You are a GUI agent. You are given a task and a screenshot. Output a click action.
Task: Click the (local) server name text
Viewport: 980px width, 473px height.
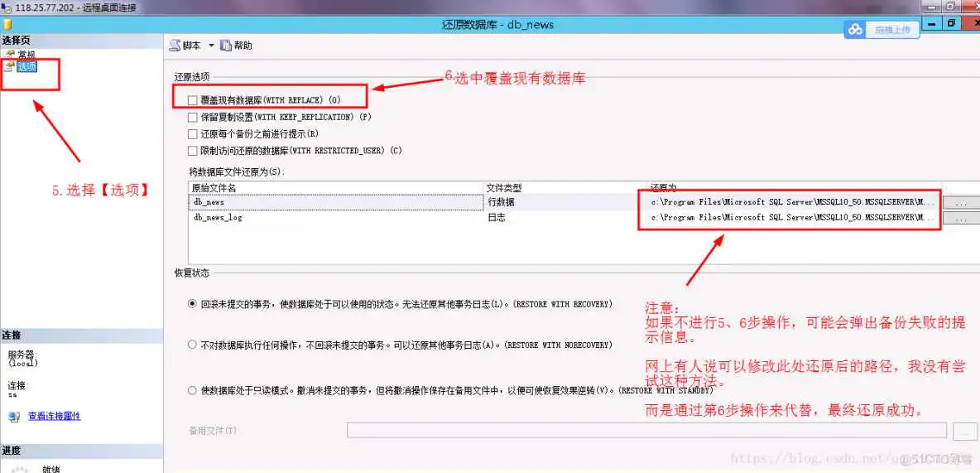[x=24, y=363]
